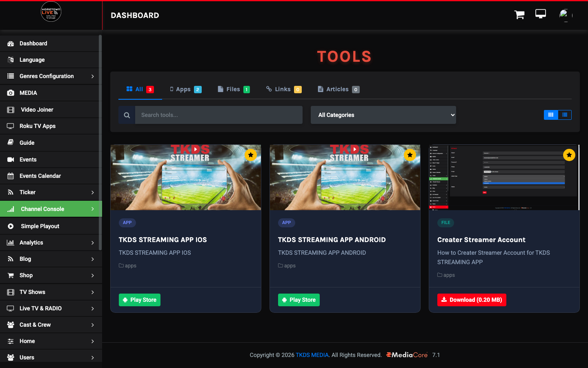Click the Video Joiner film icon
Viewport: 588px width, 368px height.
11,110
